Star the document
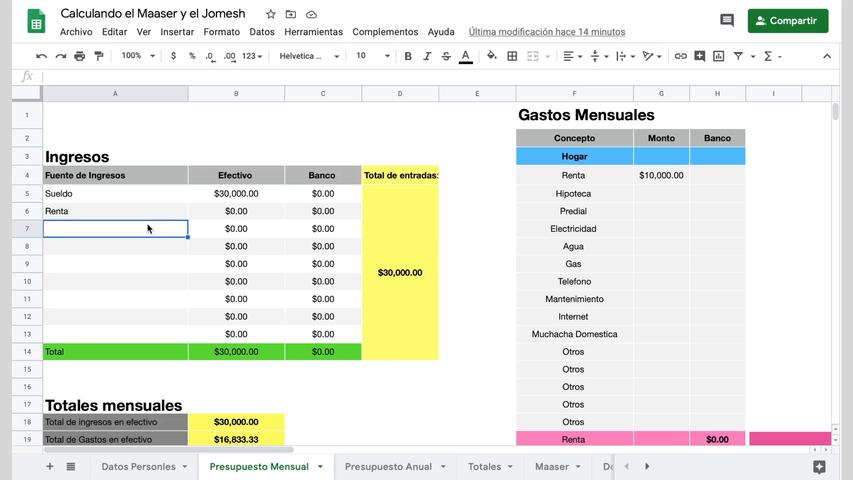 coord(270,14)
